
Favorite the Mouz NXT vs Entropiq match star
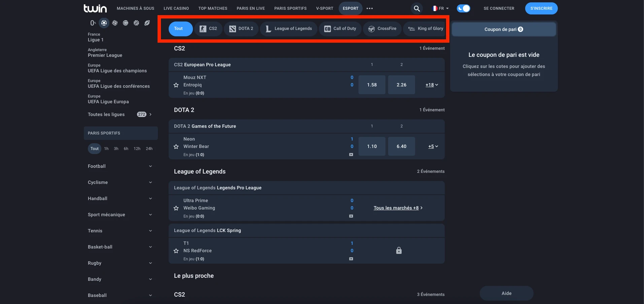176,85
